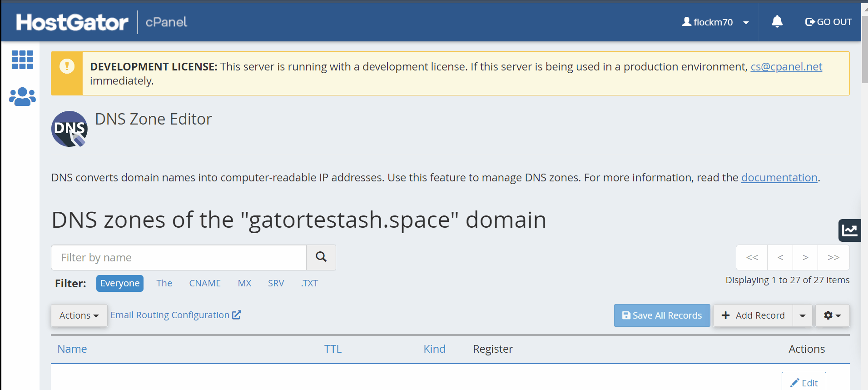Filter records by CNAME
The height and width of the screenshot is (390, 868).
pyautogui.click(x=205, y=283)
